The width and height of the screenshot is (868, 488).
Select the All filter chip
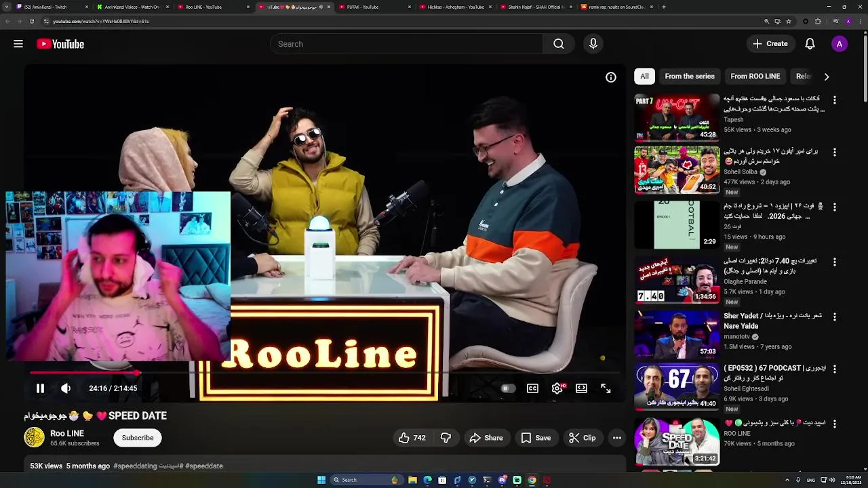coord(644,77)
